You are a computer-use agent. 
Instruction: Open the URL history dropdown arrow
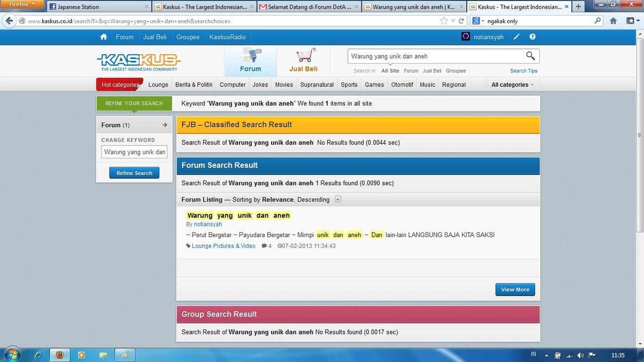coord(453,21)
